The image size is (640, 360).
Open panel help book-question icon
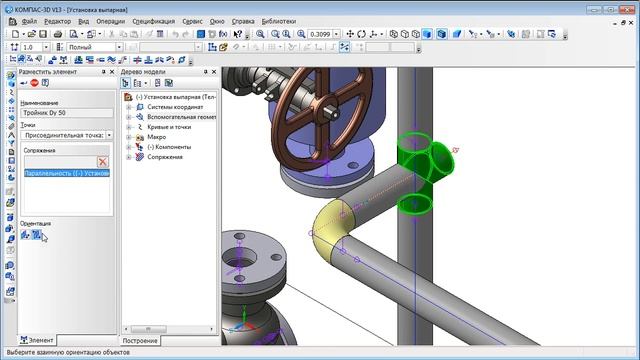(45, 83)
